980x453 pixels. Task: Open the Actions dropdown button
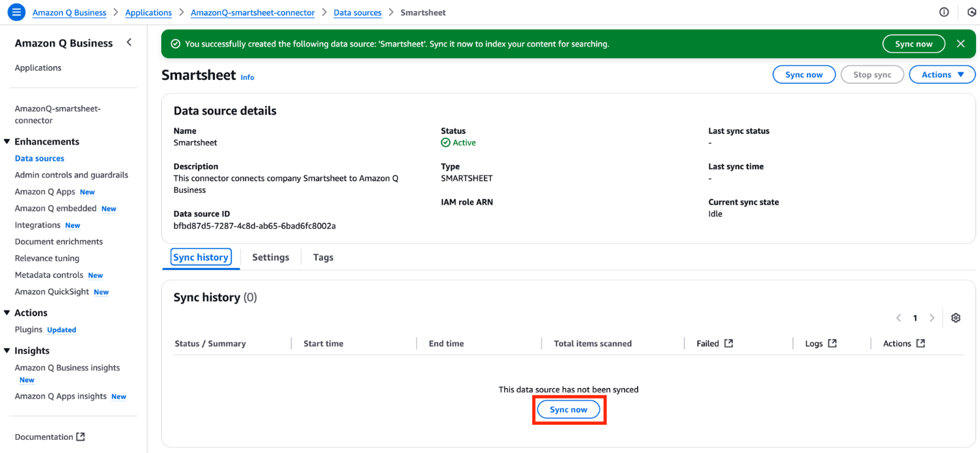click(x=942, y=75)
